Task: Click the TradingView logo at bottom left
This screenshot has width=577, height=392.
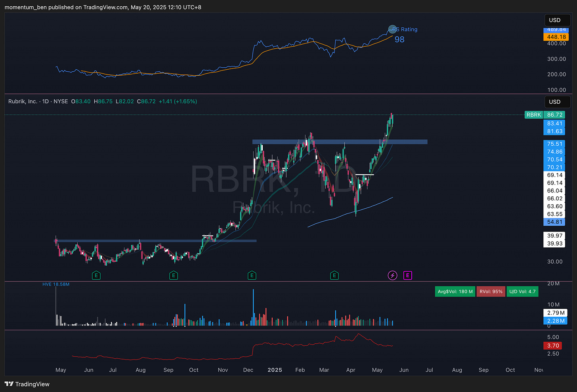Action: 27,384
